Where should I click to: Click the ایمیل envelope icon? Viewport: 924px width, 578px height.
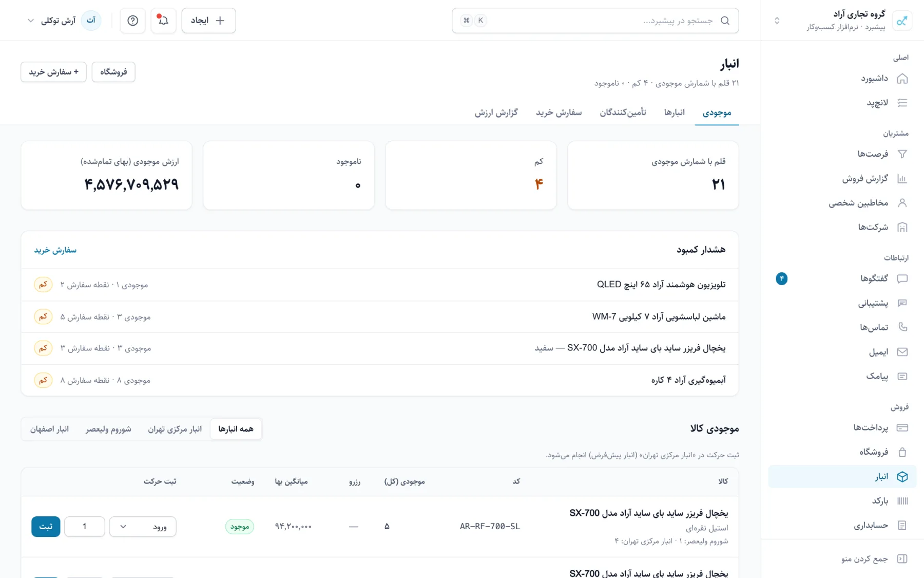point(902,352)
